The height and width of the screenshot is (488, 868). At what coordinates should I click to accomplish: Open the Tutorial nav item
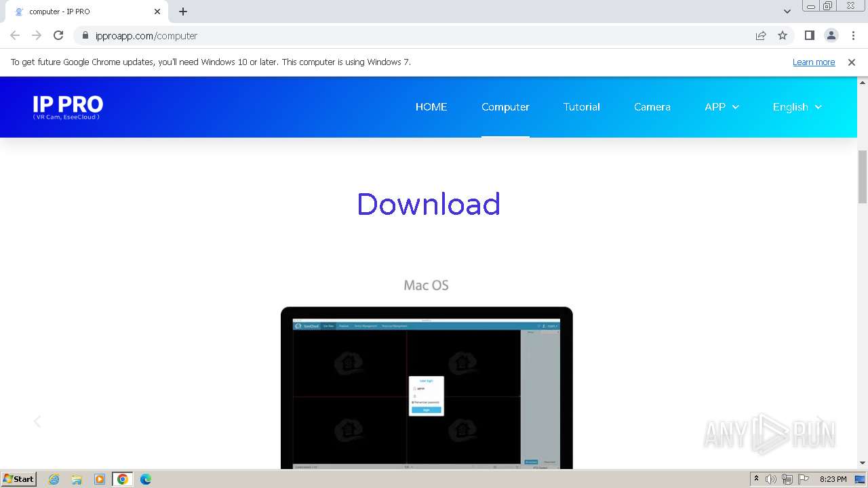pos(582,106)
